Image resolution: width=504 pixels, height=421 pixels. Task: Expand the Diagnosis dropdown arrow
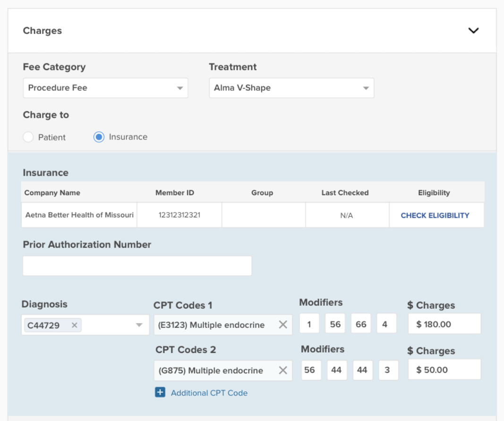[x=139, y=325]
